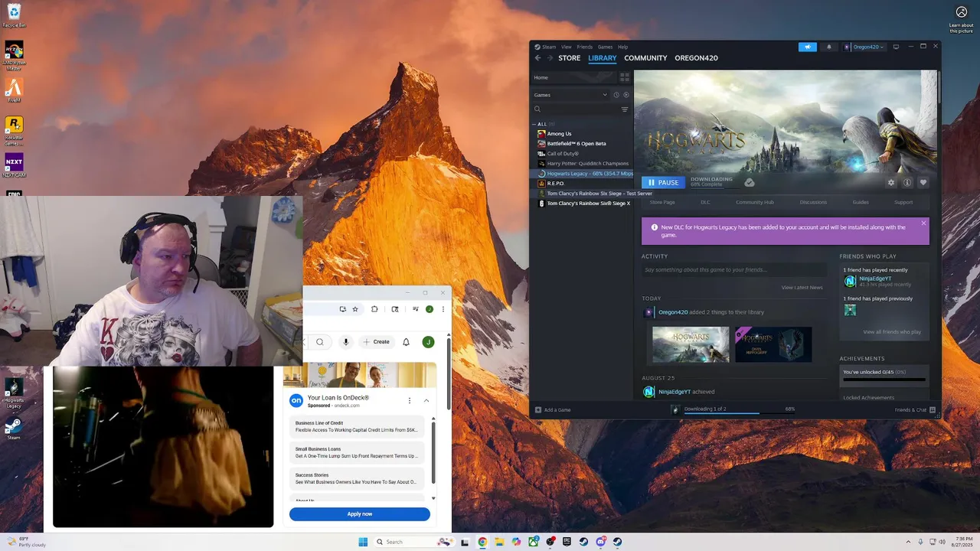980x551 pixels.
Task: Open Steam notifications bell
Action: point(828,47)
